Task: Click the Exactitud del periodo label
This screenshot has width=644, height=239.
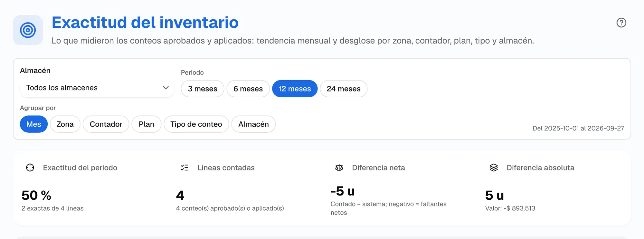Action: (x=80, y=167)
